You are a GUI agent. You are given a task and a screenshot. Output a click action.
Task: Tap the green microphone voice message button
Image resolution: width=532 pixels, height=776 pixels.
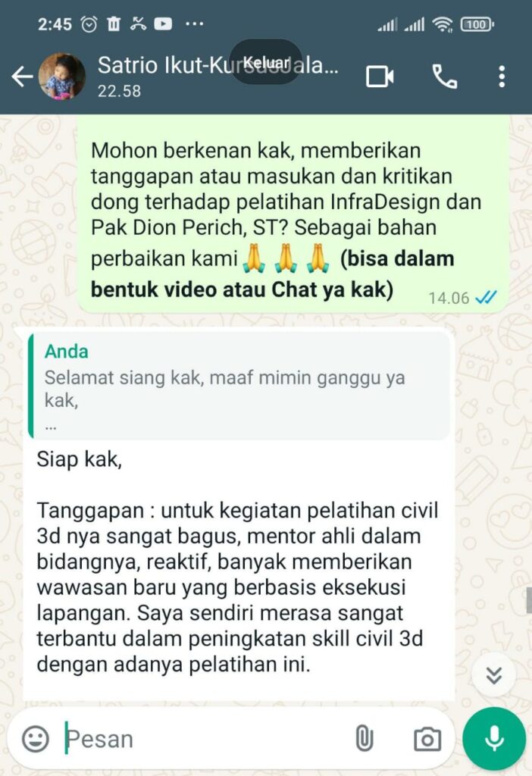(x=494, y=739)
